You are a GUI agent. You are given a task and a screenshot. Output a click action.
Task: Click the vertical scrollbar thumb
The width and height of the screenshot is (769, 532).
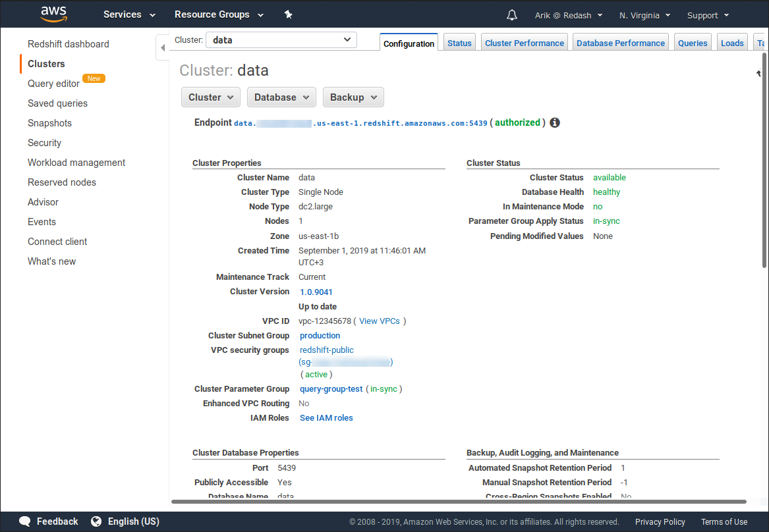pos(764,160)
